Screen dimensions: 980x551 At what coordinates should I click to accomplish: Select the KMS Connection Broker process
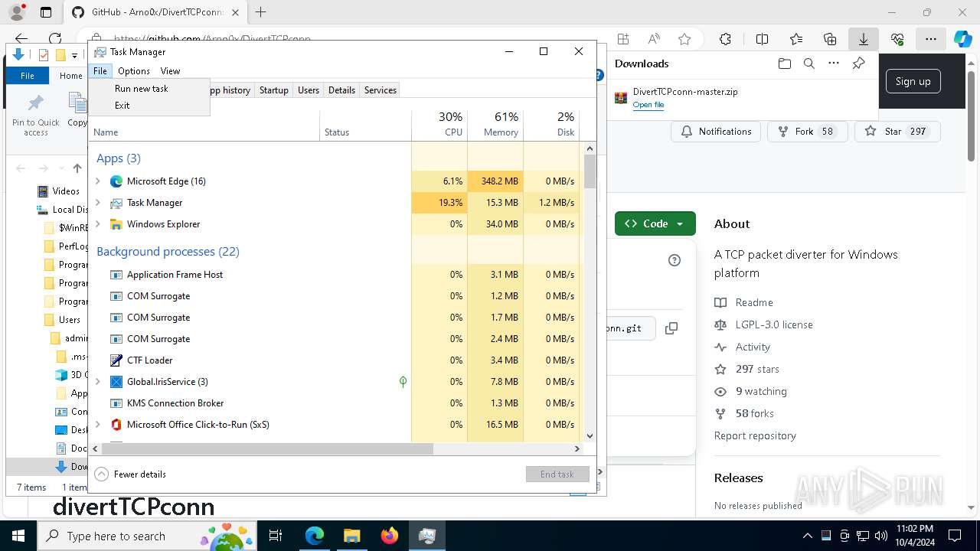coord(334,403)
